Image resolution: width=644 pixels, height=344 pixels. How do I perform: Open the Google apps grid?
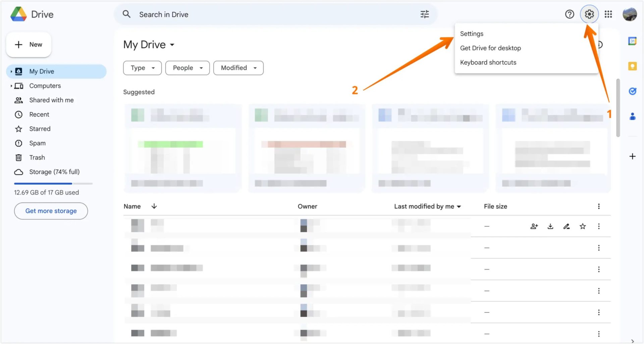[x=608, y=14]
